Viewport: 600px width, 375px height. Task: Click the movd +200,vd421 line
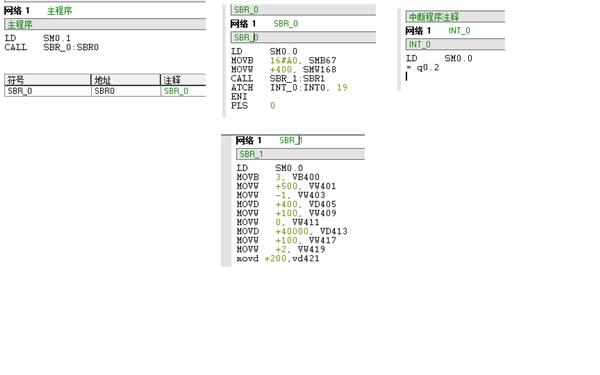tap(278, 259)
